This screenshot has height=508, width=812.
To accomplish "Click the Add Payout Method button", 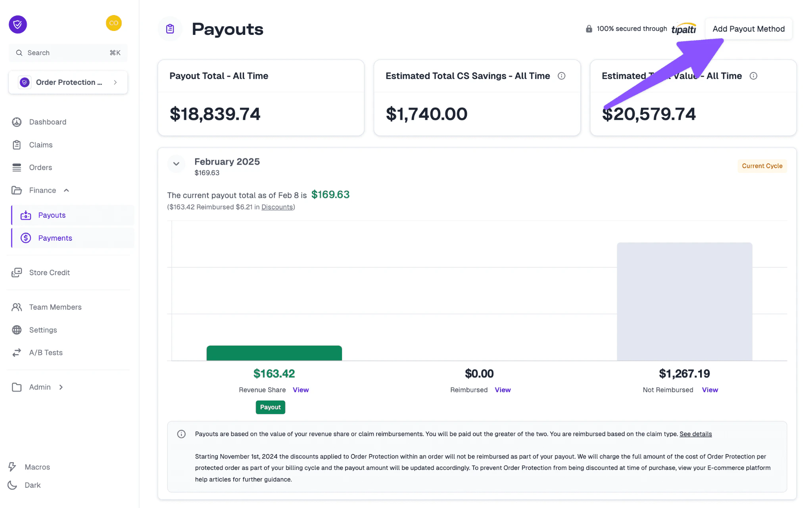I will tap(748, 29).
